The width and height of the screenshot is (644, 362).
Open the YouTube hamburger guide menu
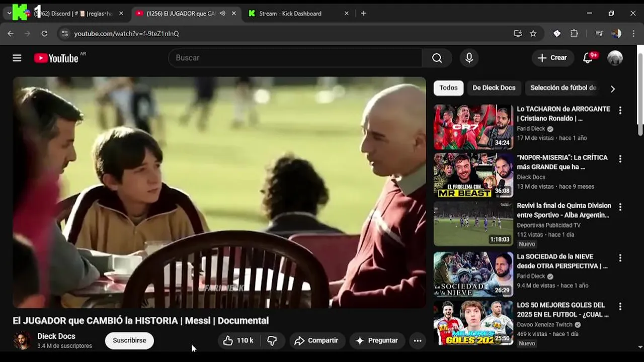(17, 58)
